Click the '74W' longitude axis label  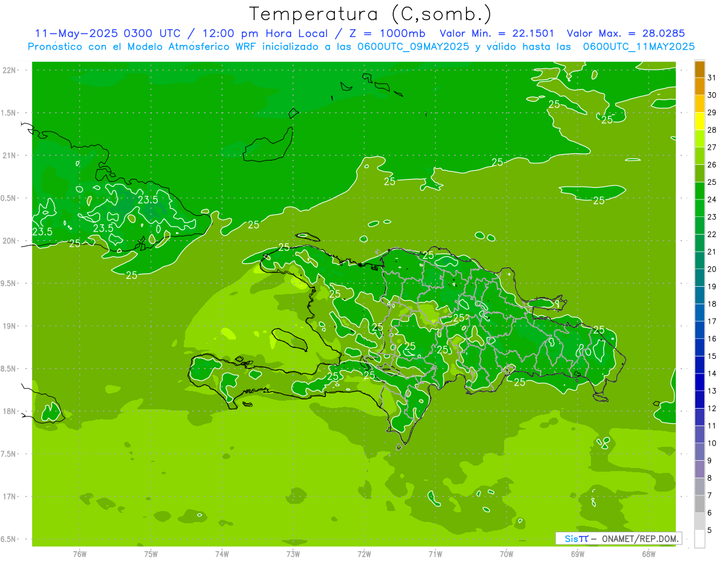coord(222,554)
